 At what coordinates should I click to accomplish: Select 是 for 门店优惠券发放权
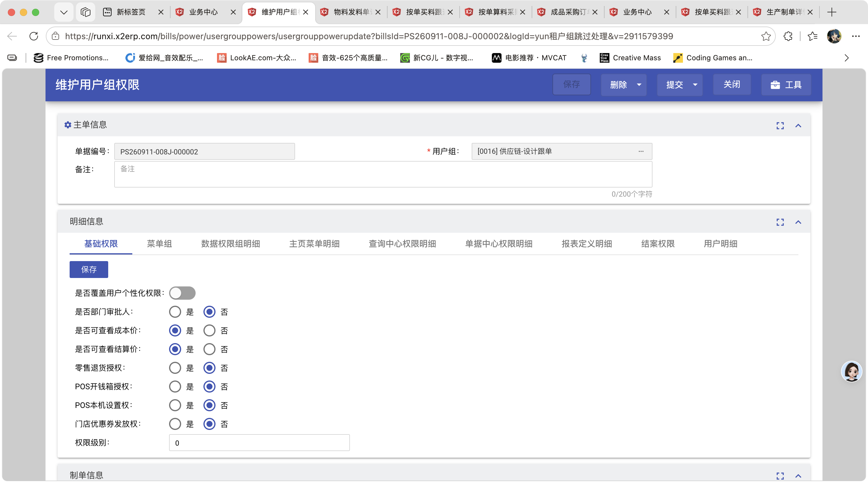(175, 424)
